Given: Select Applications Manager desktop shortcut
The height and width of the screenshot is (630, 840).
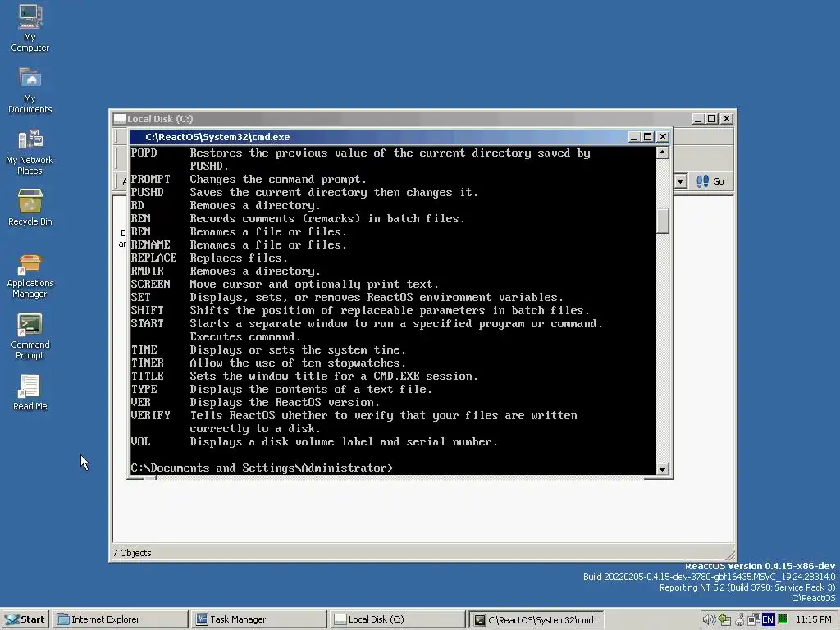Looking at the screenshot, I should point(30,276).
